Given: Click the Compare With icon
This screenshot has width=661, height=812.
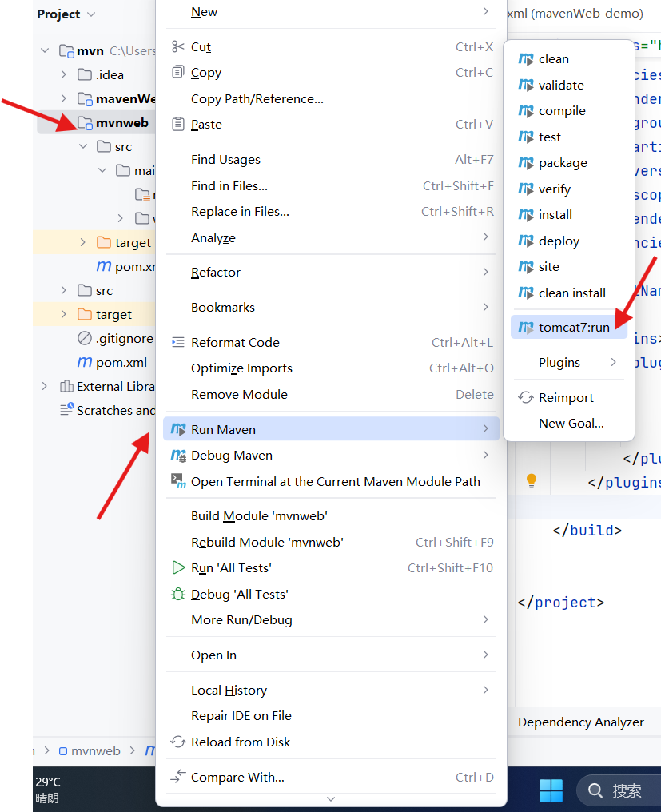Looking at the screenshot, I should point(177,776).
